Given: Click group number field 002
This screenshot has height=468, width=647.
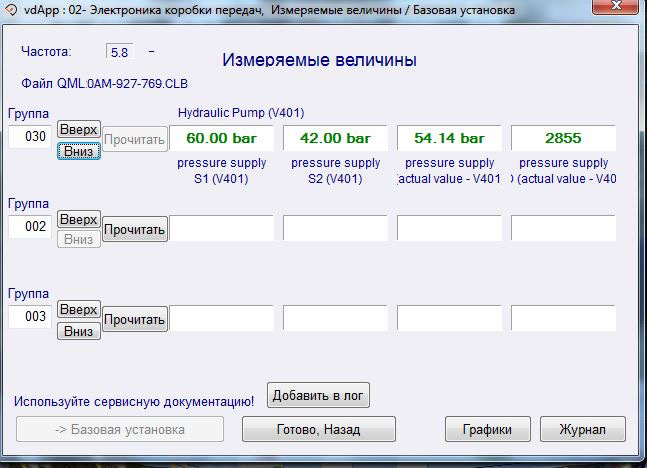Looking at the screenshot, I should tap(30, 227).
